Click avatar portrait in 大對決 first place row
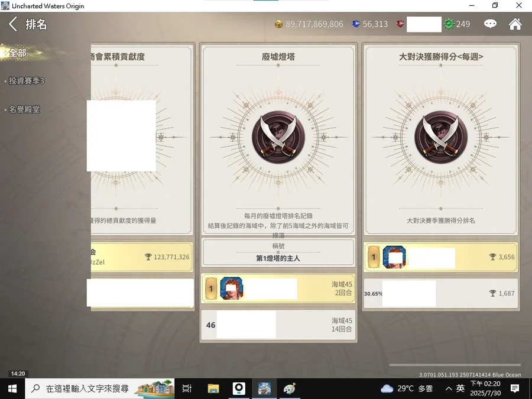This screenshot has height=399, width=532. tap(394, 257)
